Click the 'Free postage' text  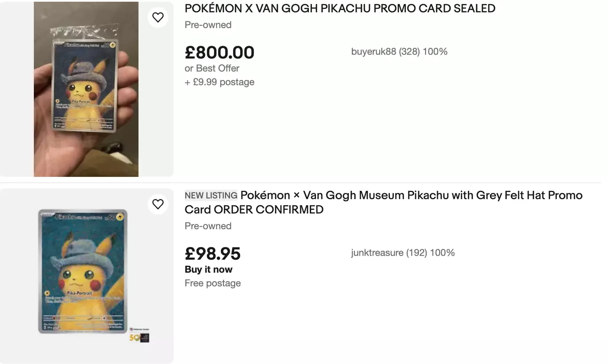click(213, 283)
